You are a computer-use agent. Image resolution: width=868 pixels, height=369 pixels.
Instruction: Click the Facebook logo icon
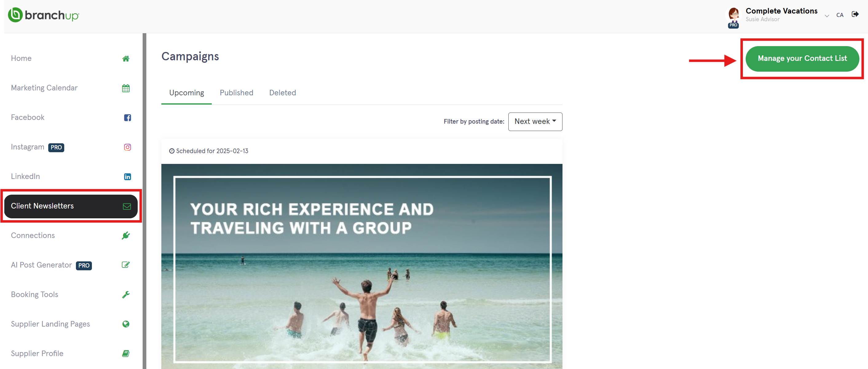pos(127,117)
